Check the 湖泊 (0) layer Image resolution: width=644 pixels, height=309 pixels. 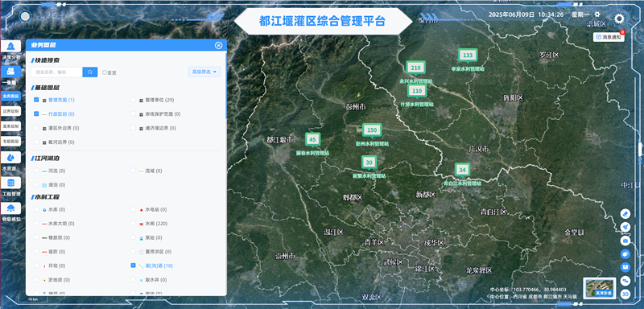[x=36, y=184]
